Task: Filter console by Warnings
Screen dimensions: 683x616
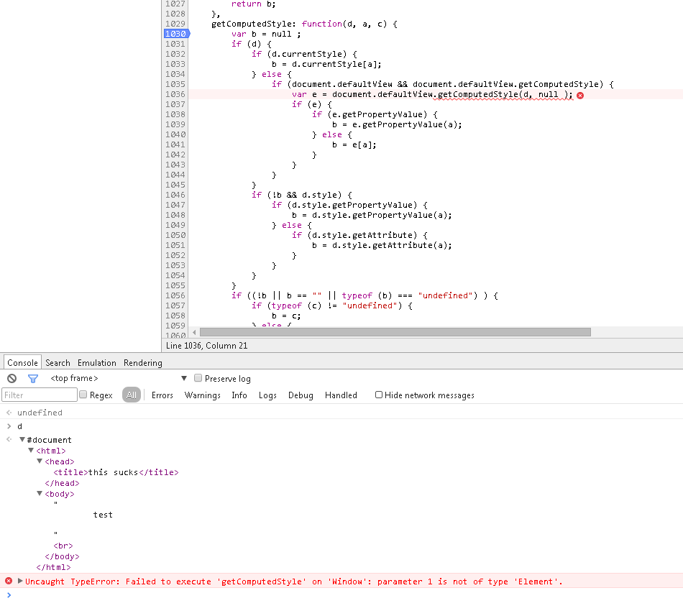Action: [x=203, y=395]
